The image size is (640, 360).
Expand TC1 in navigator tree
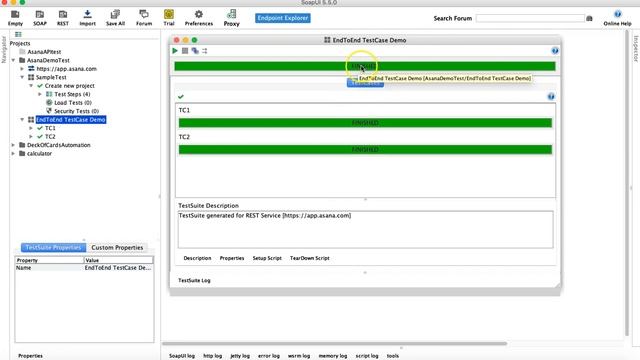click(x=31, y=128)
